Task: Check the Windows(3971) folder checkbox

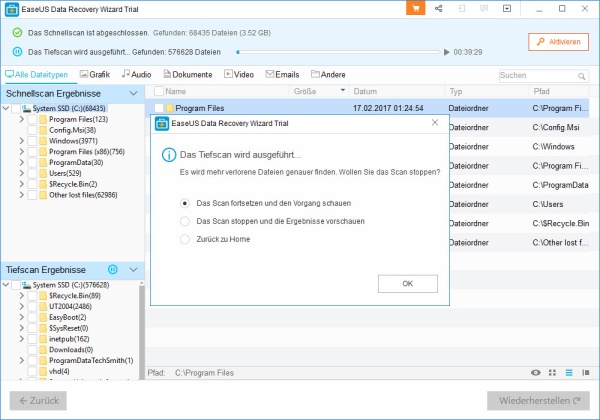Action: pyautogui.click(x=32, y=141)
